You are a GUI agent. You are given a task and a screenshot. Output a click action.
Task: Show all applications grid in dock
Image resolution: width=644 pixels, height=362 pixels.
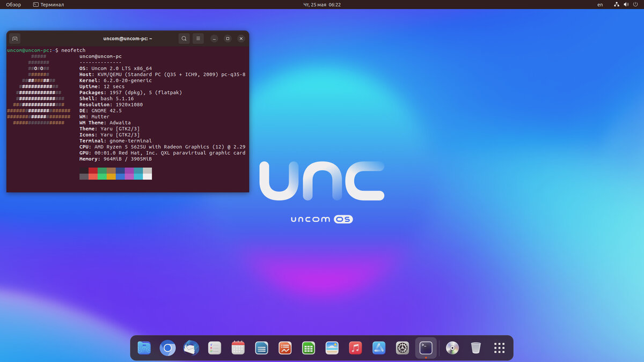coord(499,348)
